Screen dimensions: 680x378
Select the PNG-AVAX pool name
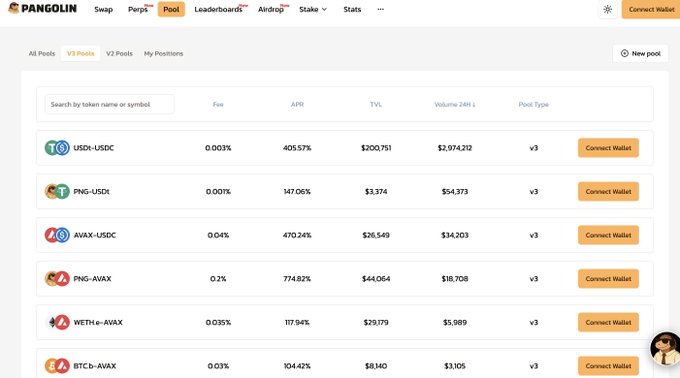[92, 279]
